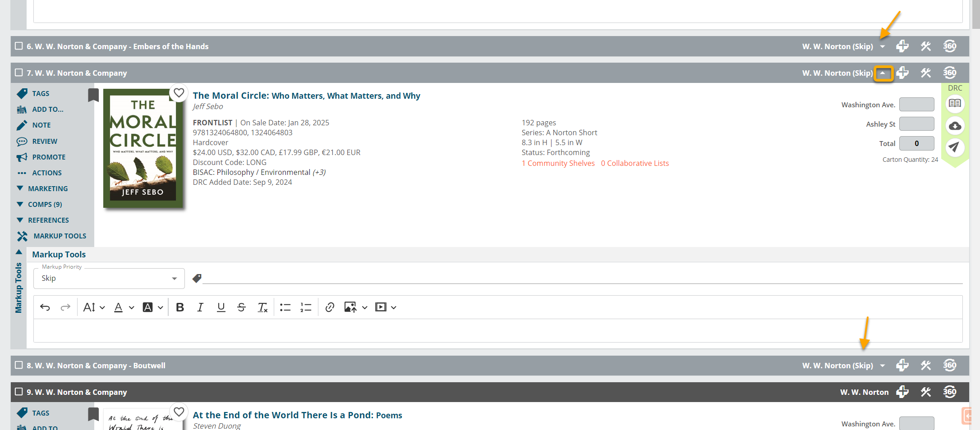
Task: Click the plus icon in row 7 header
Action: (902, 73)
